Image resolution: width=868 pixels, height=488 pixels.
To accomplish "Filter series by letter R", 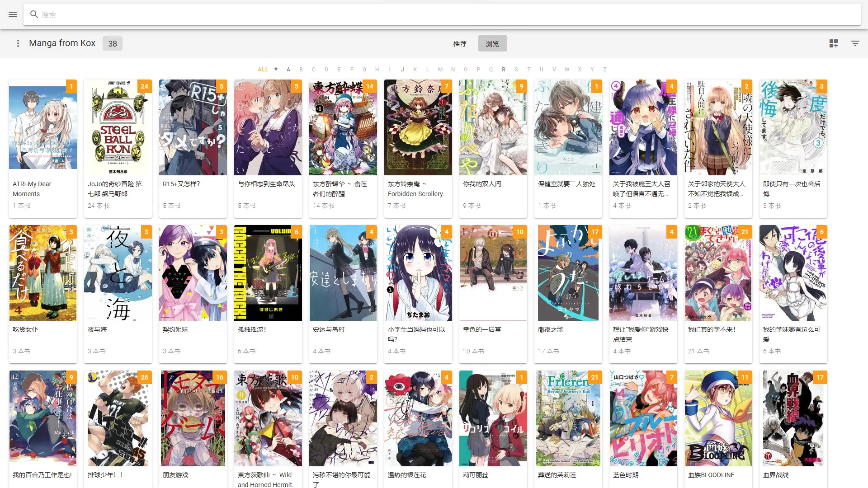I will pyautogui.click(x=504, y=70).
